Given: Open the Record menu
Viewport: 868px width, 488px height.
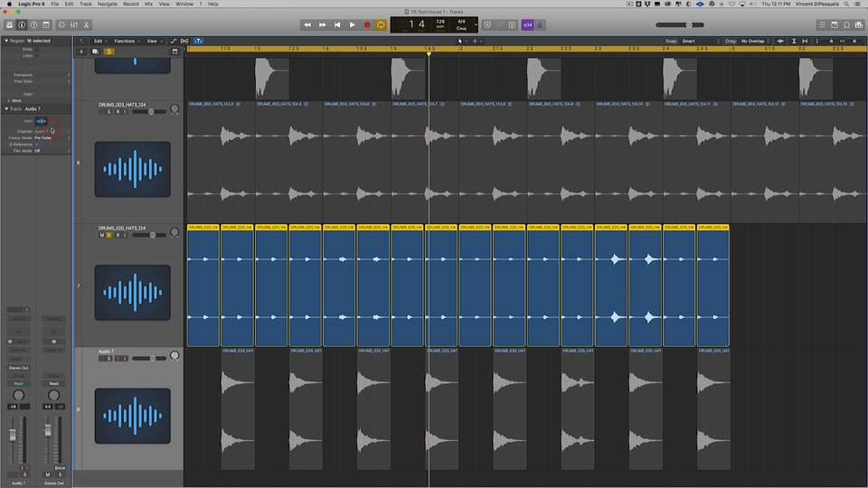Looking at the screenshot, I should coord(130,4).
